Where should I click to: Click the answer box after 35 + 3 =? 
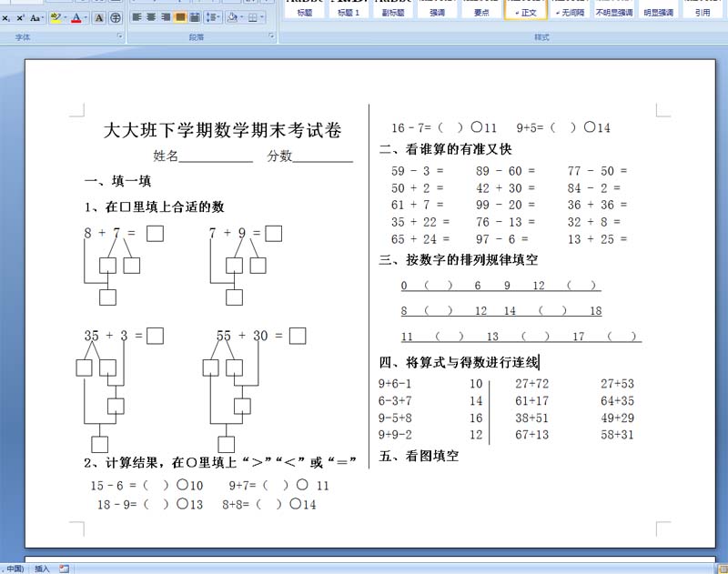(x=155, y=336)
